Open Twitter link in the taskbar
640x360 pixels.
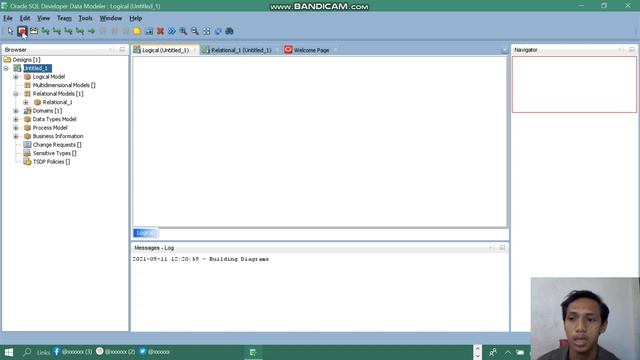pos(154,351)
